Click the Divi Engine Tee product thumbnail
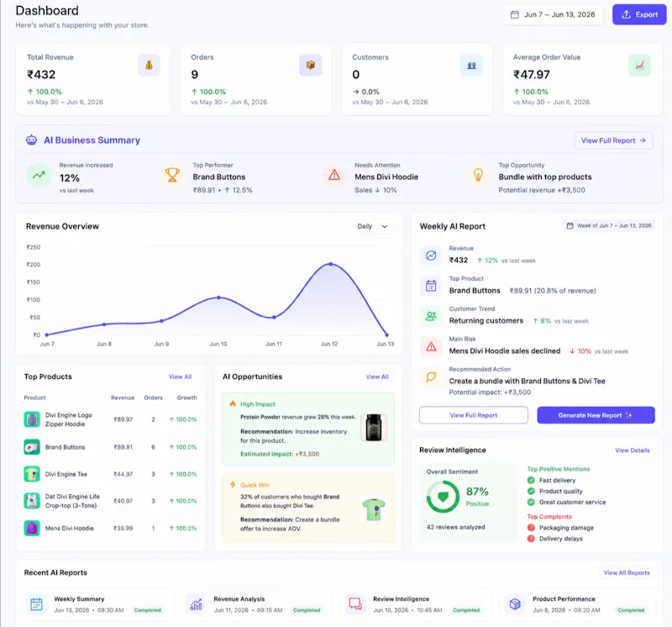The height and width of the screenshot is (627, 672). (x=32, y=474)
